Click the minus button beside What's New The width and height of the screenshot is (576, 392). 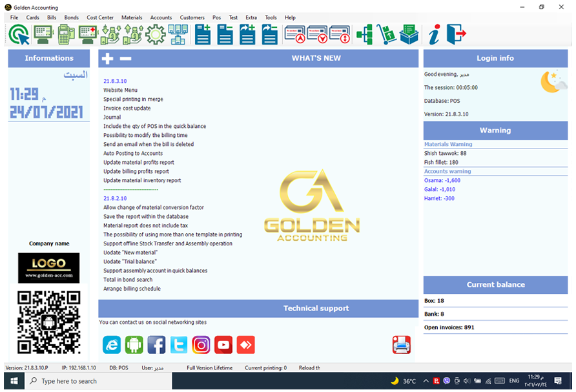pos(125,59)
